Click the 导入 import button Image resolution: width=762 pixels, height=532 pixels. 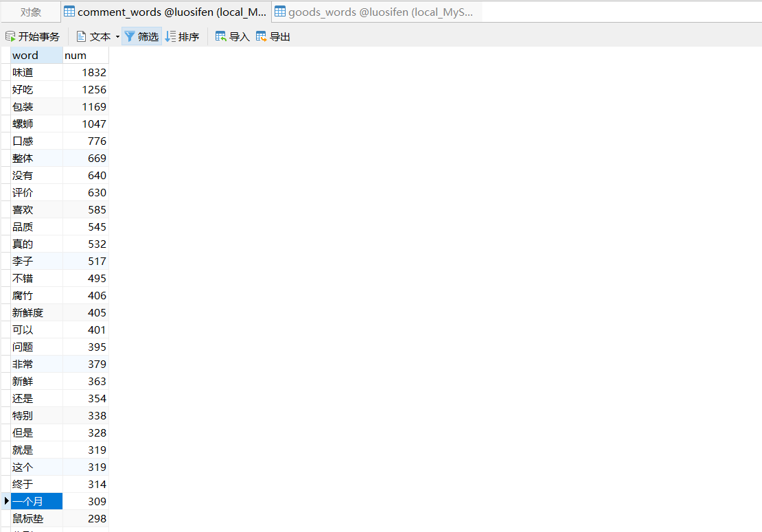pos(232,36)
